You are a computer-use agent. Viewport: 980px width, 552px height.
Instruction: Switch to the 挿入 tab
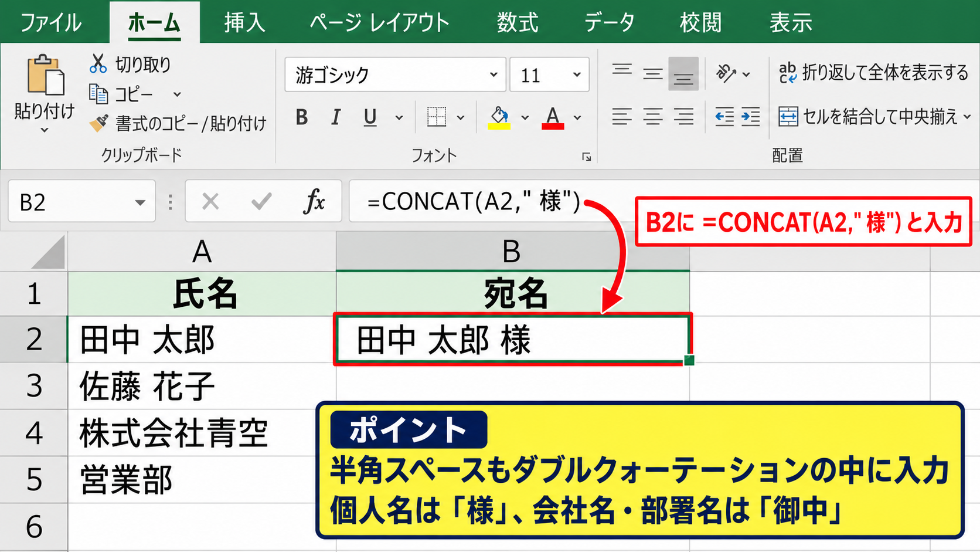point(244,23)
